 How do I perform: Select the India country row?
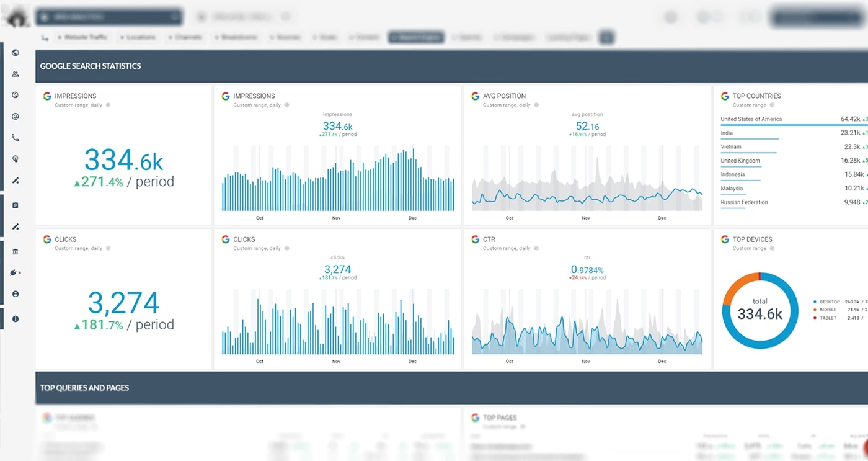(794, 134)
